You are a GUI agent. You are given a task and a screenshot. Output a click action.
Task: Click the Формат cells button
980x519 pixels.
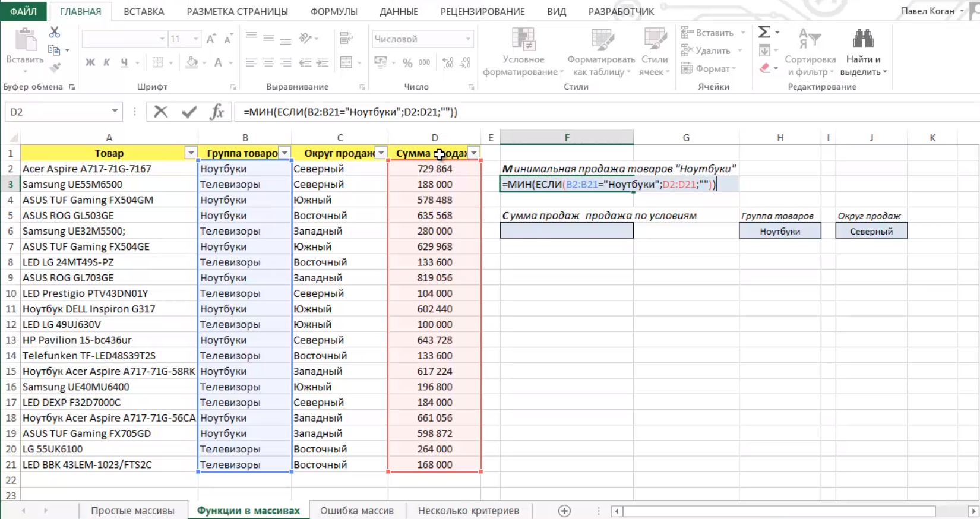(x=710, y=68)
